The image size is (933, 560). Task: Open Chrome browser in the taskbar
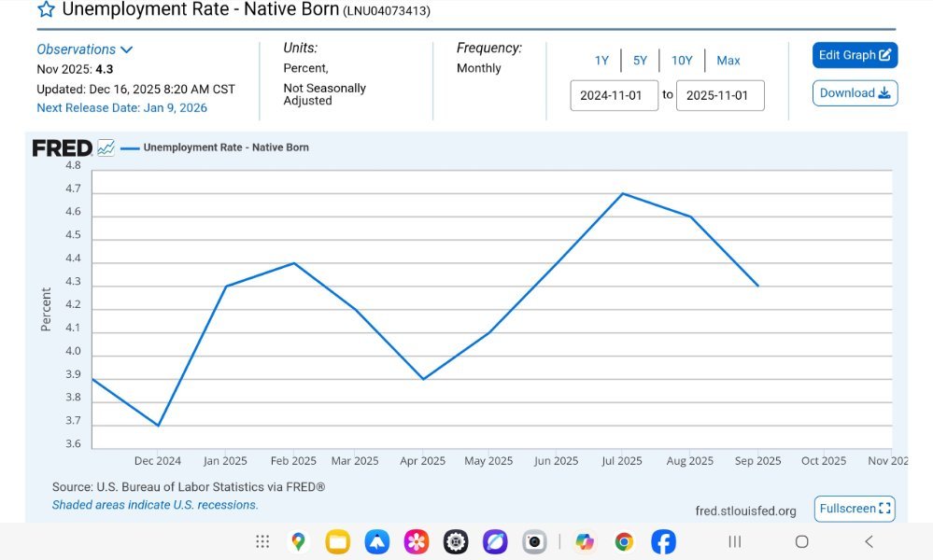[624, 541]
